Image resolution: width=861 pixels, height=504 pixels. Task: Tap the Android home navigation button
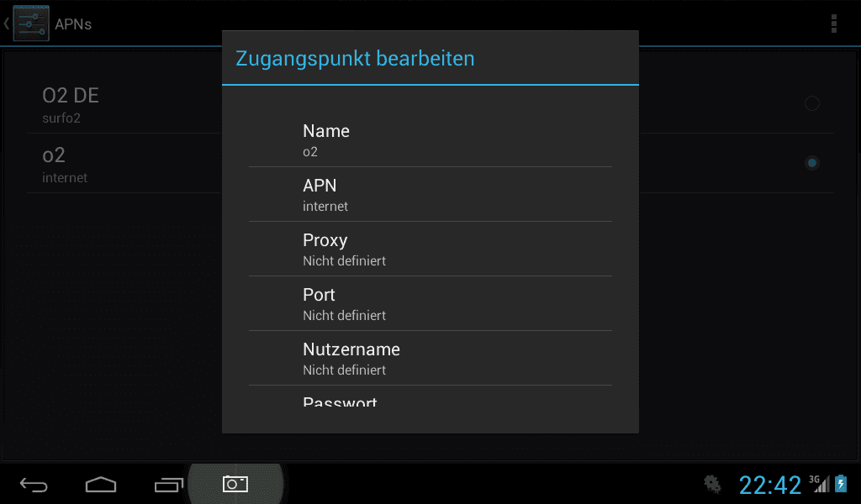pos(101,484)
